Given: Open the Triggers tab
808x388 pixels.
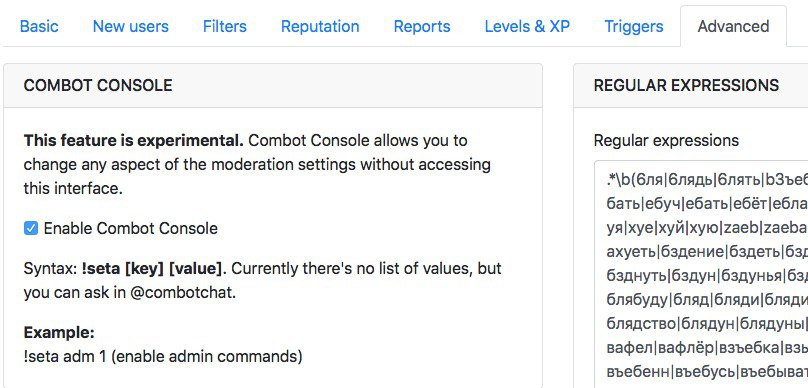Looking at the screenshot, I should point(634,26).
